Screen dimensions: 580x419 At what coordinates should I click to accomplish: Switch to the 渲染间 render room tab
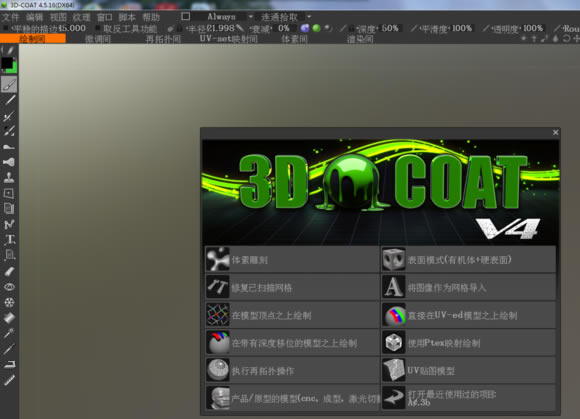[x=360, y=39]
